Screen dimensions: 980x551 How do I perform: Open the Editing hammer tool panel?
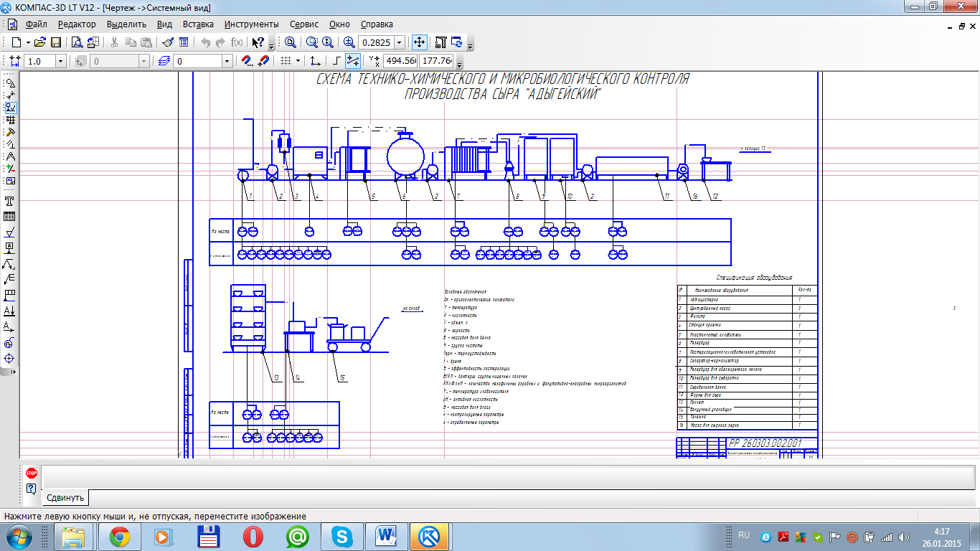pyautogui.click(x=10, y=132)
